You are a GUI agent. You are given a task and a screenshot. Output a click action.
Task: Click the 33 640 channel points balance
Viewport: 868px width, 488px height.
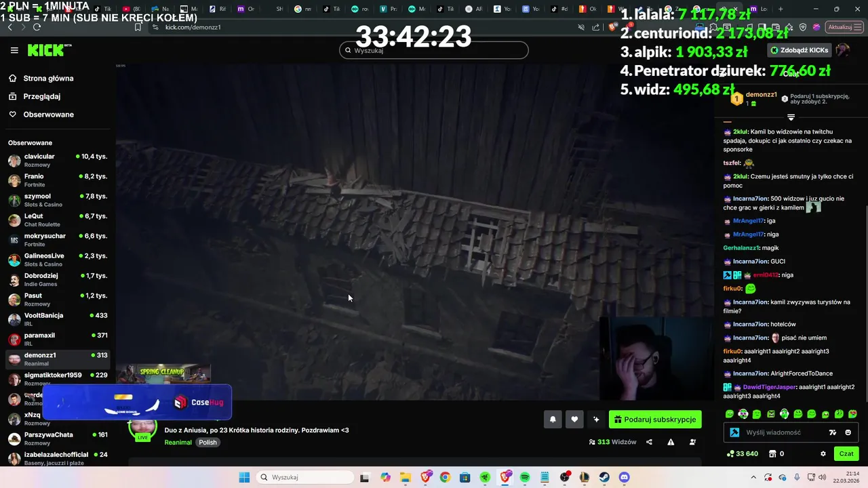coord(742,453)
